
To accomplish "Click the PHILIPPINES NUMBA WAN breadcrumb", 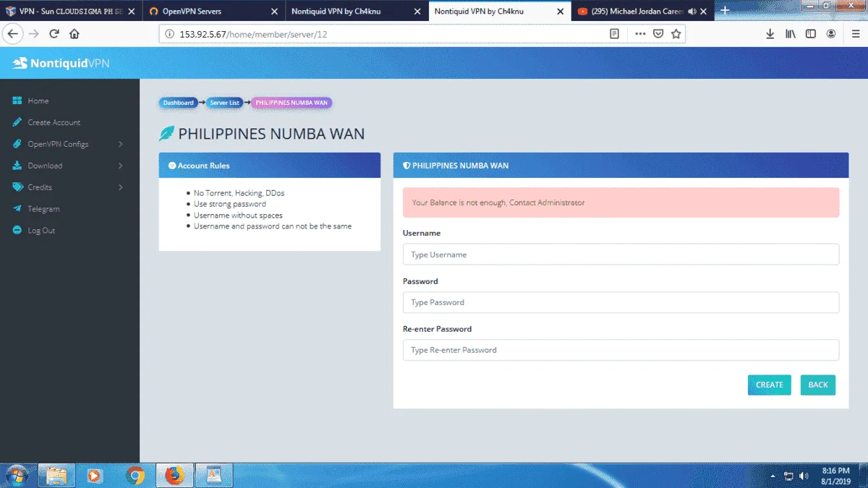I will tap(292, 103).
